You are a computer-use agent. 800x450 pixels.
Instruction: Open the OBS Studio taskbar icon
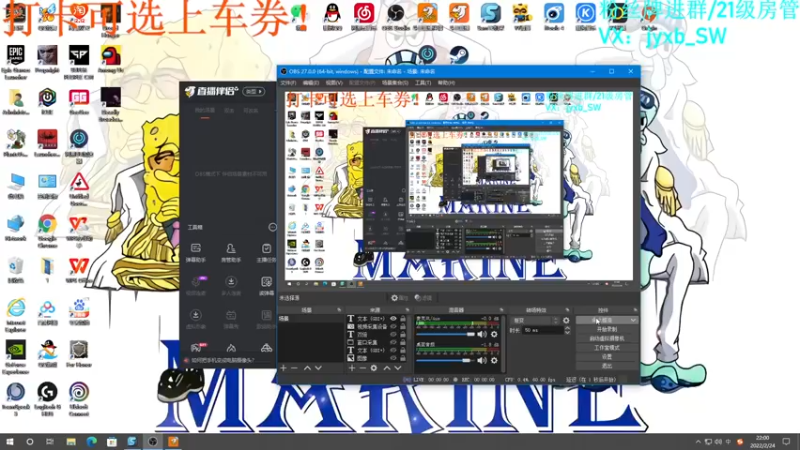153,441
